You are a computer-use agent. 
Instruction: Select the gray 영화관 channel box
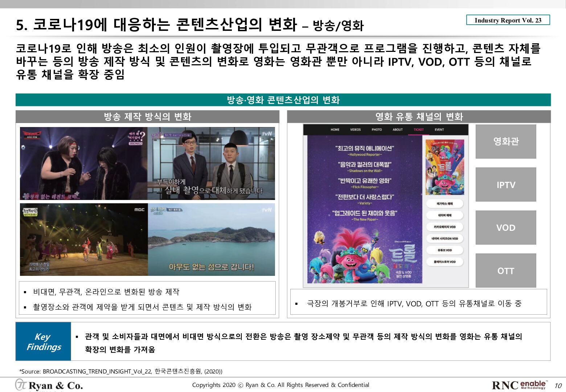(x=506, y=142)
